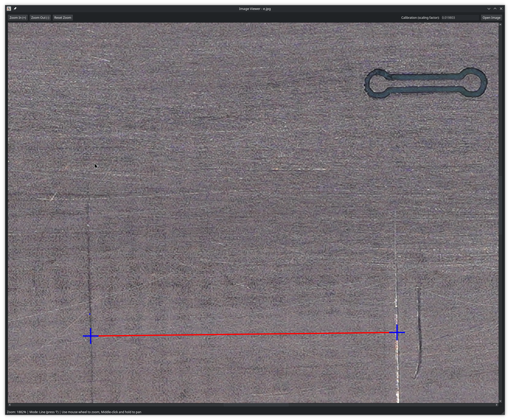Click the horizontal scrollbar thumb
The height and width of the screenshot is (420, 510).
click(256, 405)
